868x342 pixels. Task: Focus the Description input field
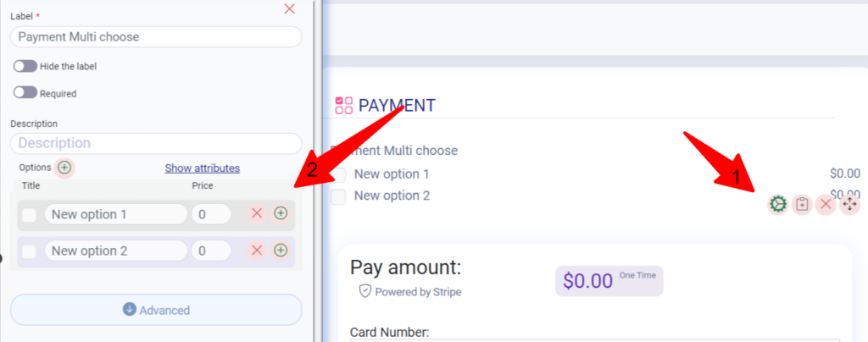coord(156,143)
